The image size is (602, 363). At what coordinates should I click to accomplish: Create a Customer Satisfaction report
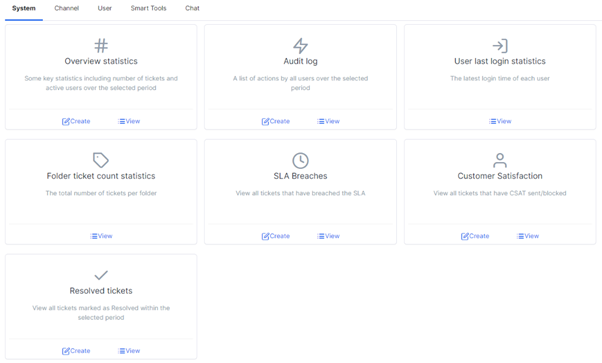point(475,236)
